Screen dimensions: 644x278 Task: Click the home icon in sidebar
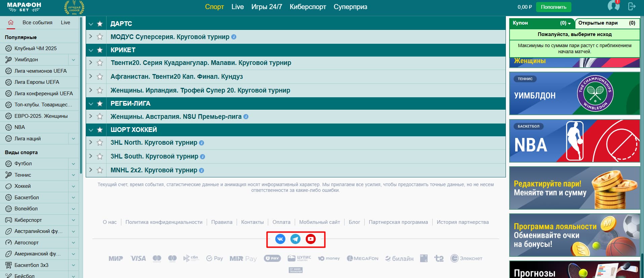(x=11, y=23)
